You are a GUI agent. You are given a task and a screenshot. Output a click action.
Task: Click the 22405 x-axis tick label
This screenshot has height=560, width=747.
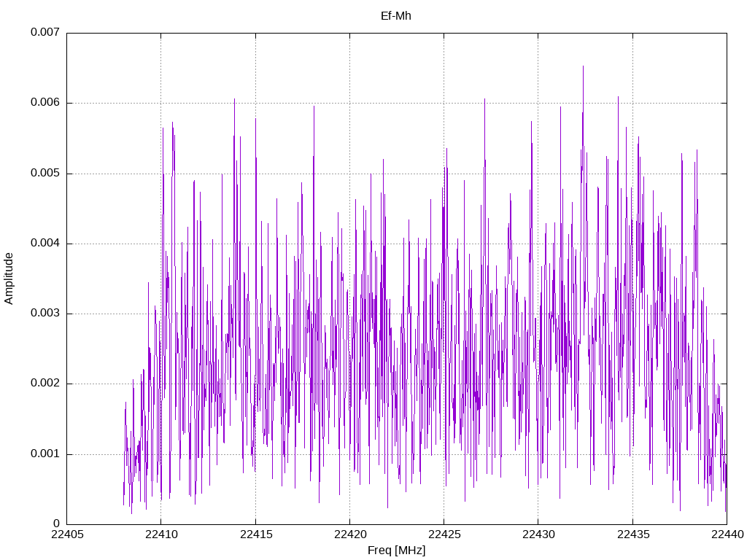pyautogui.click(x=67, y=534)
